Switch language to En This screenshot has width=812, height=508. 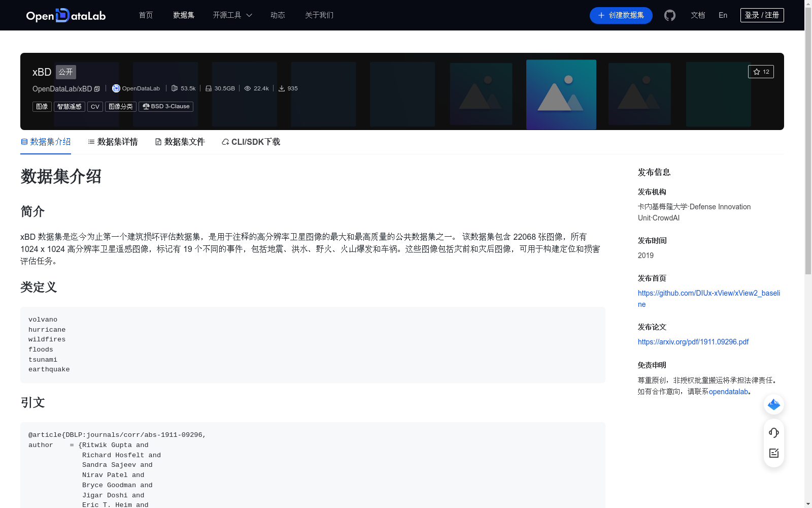[x=723, y=15]
